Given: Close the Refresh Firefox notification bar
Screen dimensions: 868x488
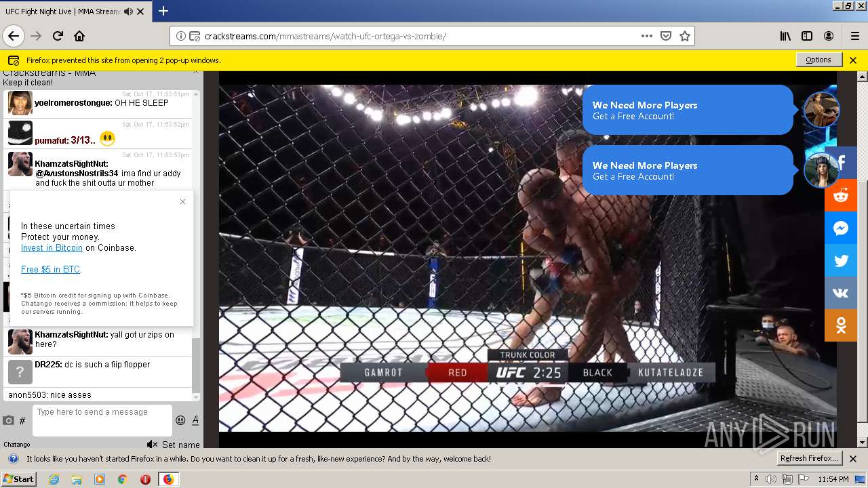Looking at the screenshot, I should point(853,458).
